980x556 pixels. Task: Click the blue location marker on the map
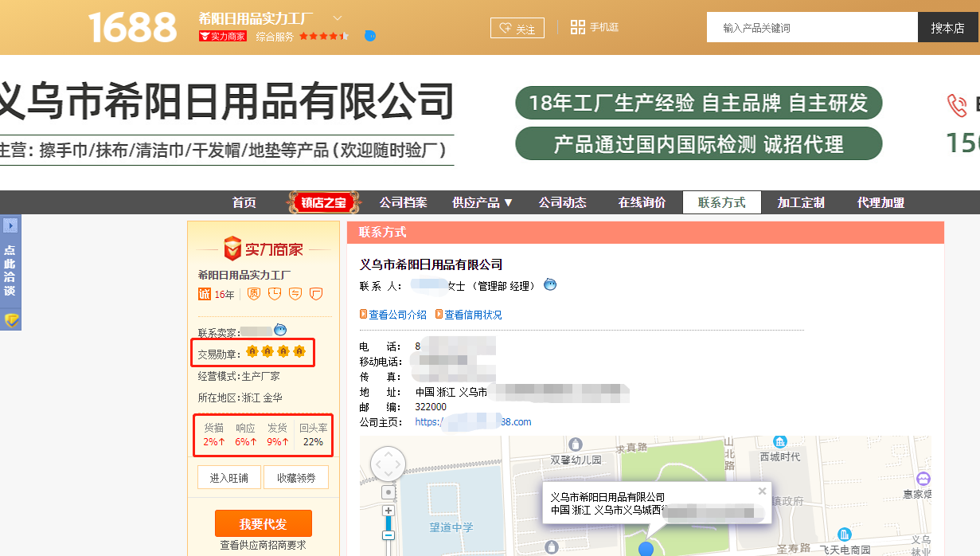click(646, 548)
